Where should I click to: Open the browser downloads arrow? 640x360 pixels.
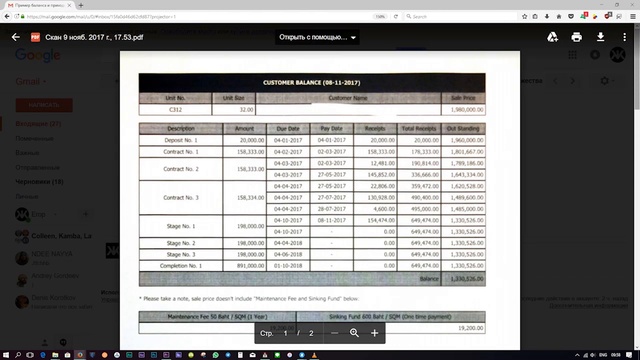547,16
